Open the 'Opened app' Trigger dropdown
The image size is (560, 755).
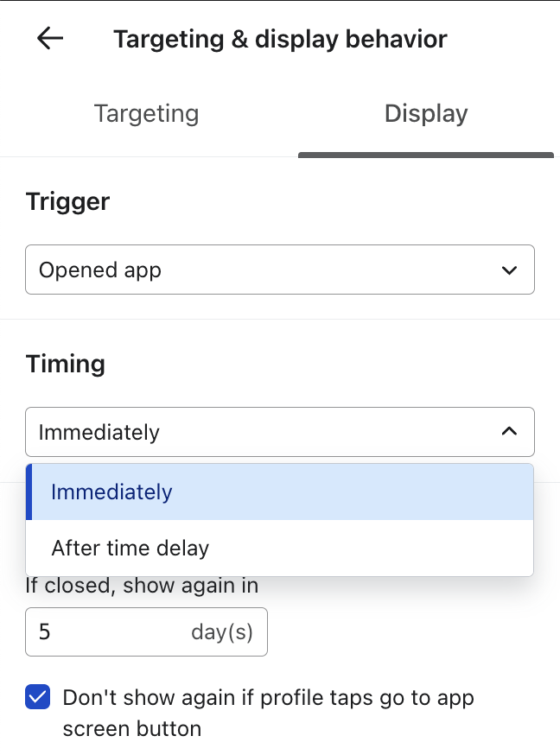[x=279, y=270]
